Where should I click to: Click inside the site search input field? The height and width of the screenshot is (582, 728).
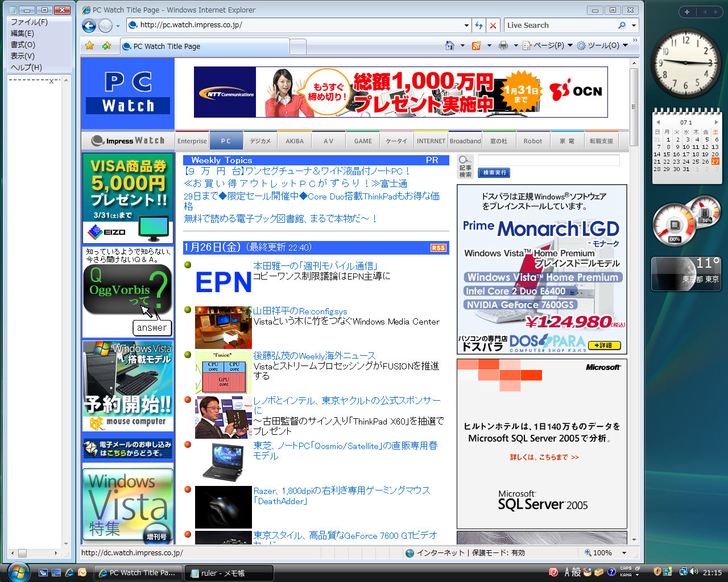pyautogui.click(x=548, y=160)
